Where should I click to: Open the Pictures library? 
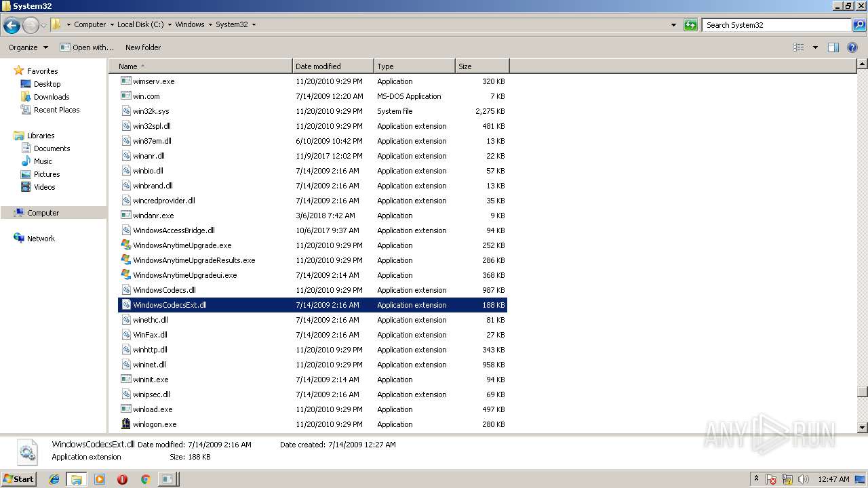47,174
